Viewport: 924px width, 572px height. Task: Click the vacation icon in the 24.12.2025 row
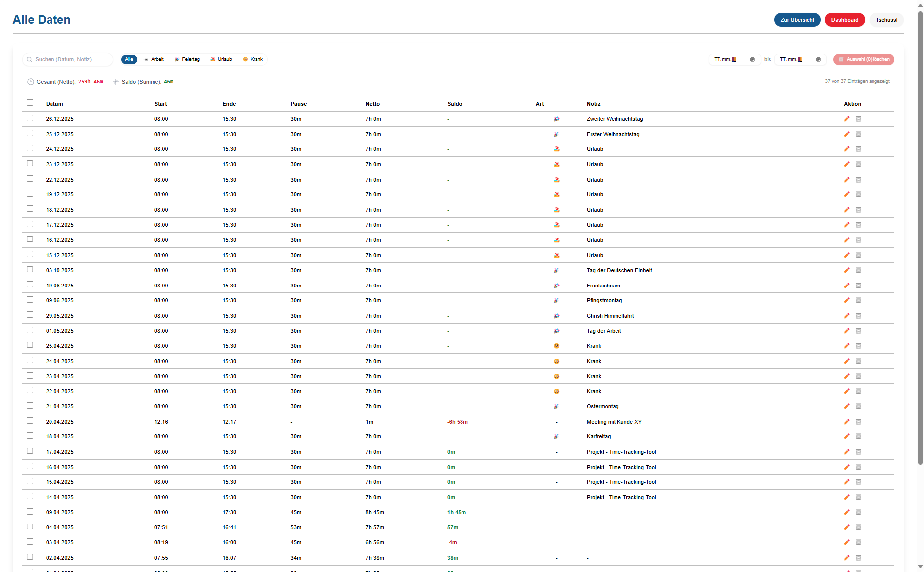tap(557, 149)
